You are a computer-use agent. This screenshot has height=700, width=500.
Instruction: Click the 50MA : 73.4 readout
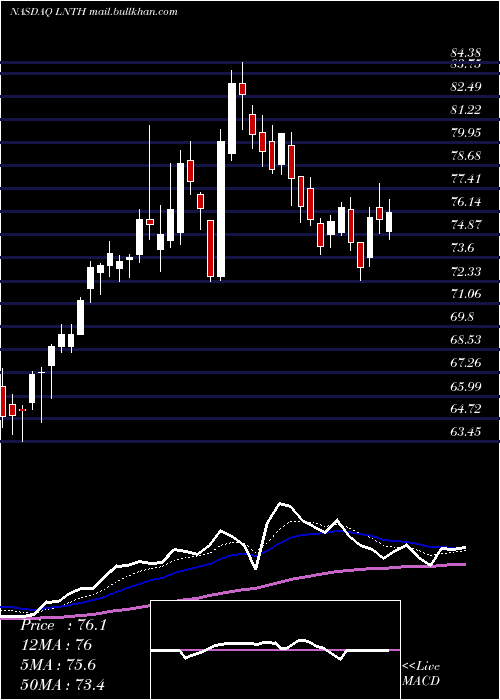pyautogui.click(x=63, y=684)
